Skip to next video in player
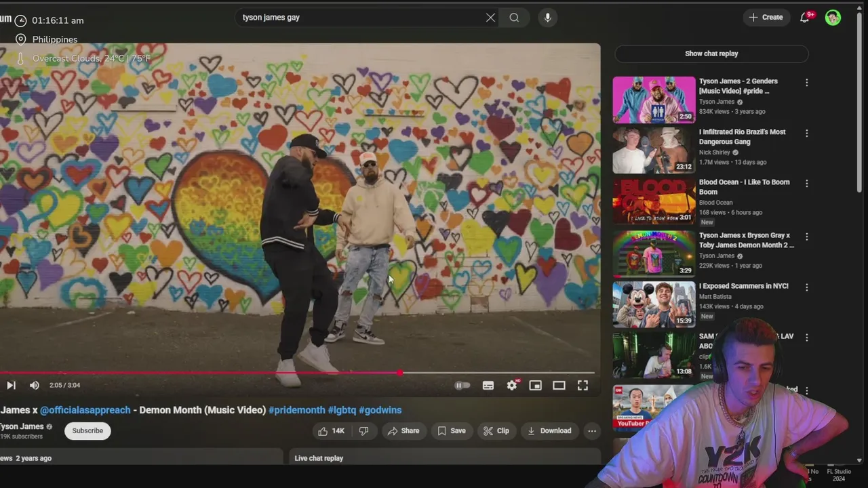Image resolution: width=868 pixels, height=488 pixels. (11, 385)
